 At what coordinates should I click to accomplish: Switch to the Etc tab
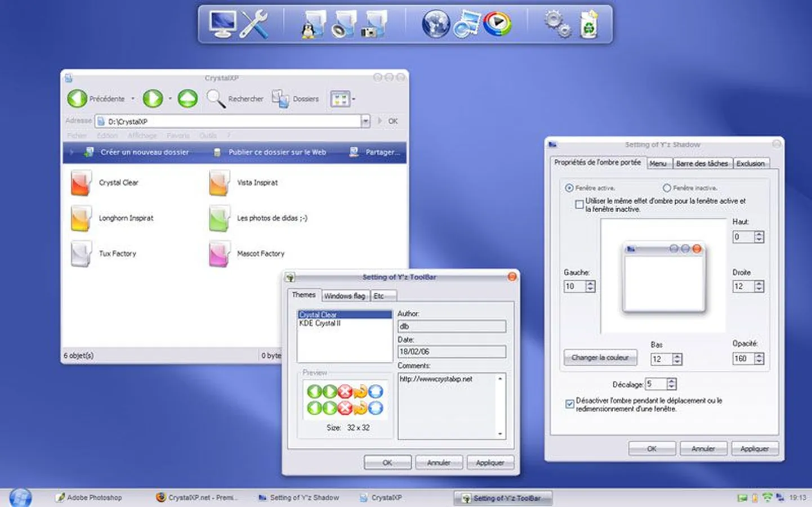pyautogui.click(x=383, y=296)
